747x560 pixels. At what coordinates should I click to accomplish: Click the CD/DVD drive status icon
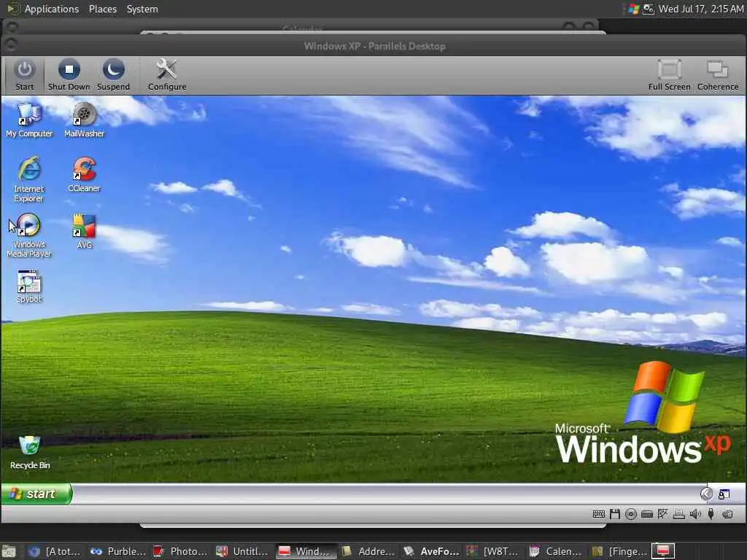click(x=631, y=514)
